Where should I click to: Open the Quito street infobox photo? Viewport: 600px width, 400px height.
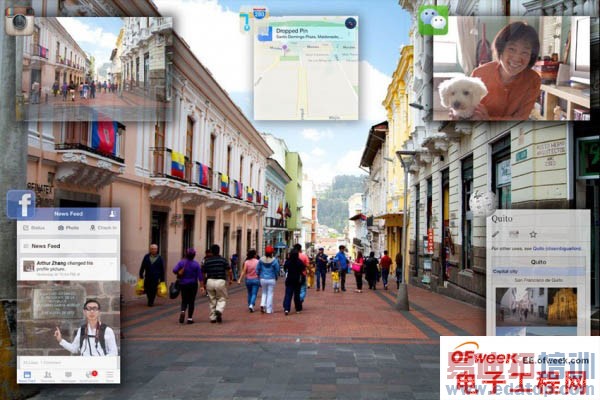522,306
